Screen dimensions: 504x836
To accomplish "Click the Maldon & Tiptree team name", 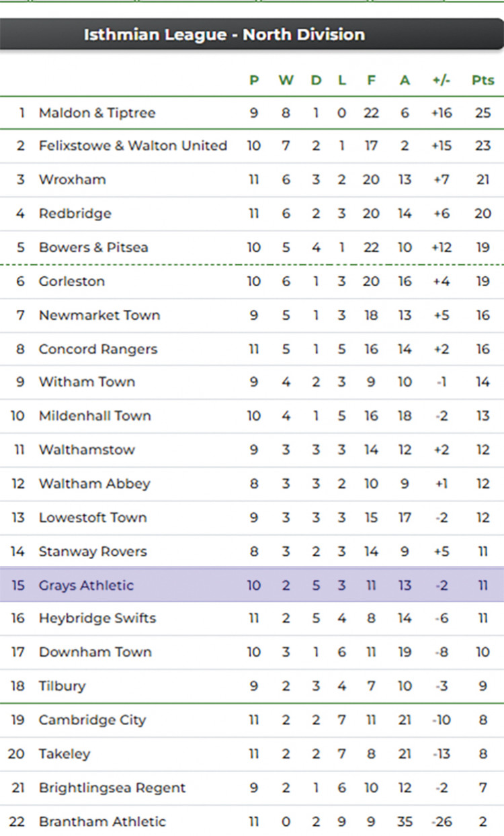I will (x=97, y=113).
